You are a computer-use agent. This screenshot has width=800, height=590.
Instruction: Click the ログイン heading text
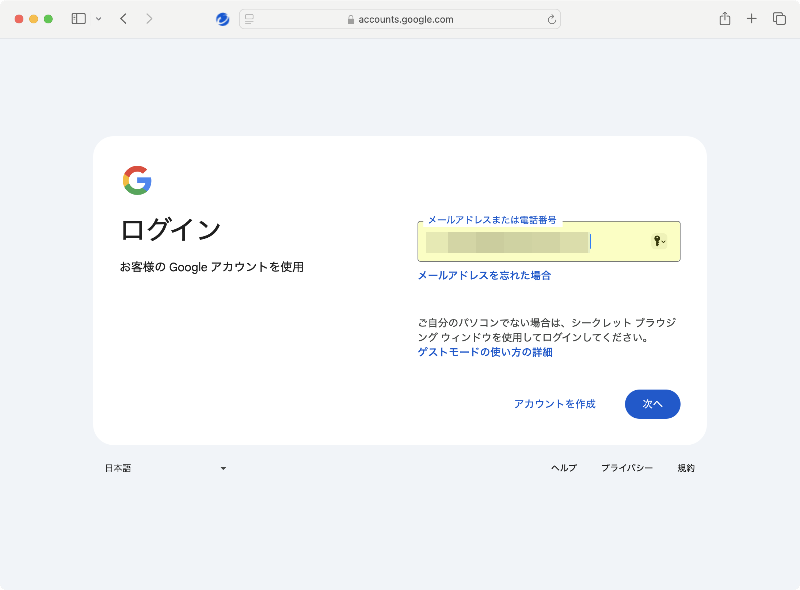170,229
